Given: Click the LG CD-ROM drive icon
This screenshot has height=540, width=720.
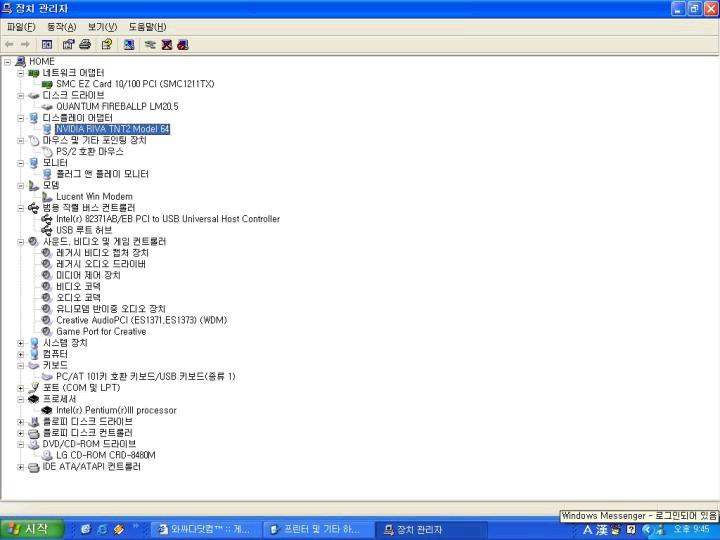Looking at the screenshot, I should coord(47,455).
